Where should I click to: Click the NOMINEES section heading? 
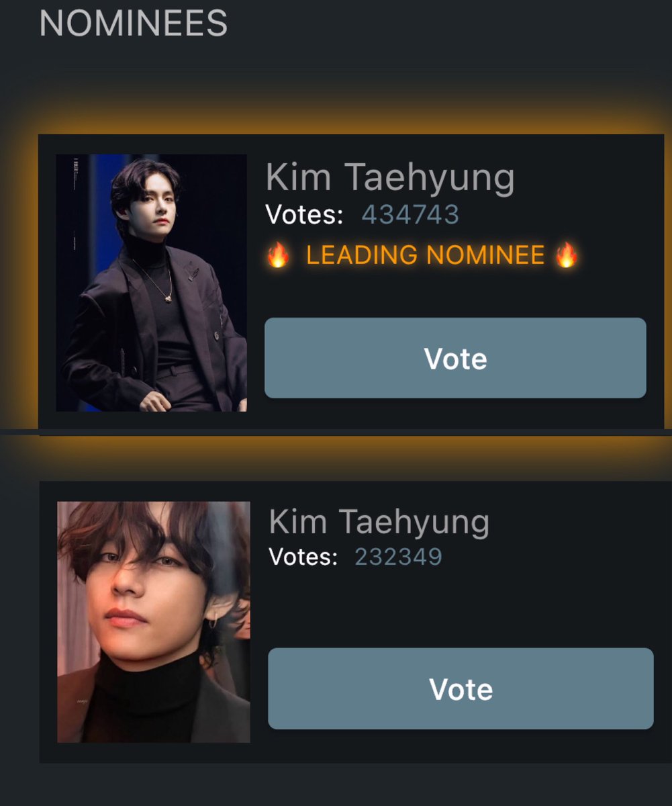coord(134,24)
